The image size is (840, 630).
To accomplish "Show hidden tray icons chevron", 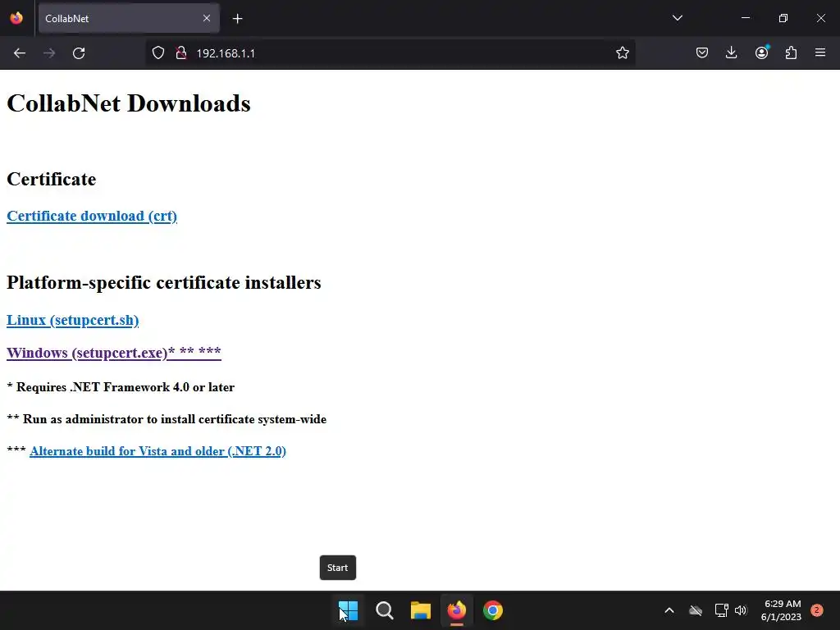I will (x=669, y=610).
